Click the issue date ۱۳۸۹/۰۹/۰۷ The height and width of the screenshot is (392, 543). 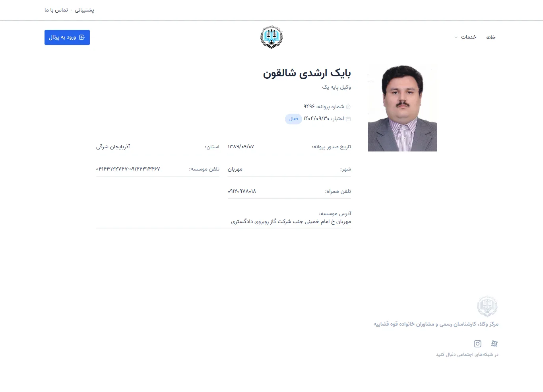pyautogui.click(x=241, y=147)
